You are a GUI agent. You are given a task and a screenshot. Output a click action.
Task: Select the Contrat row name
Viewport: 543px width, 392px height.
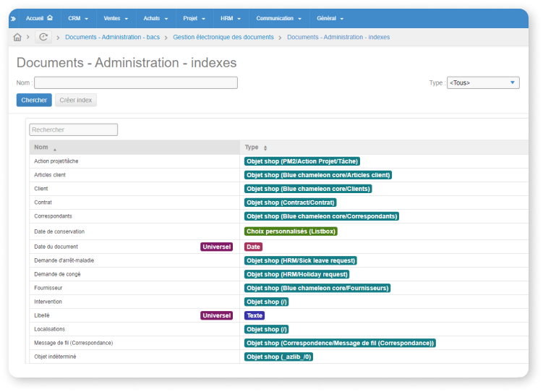tap(43, 203)
